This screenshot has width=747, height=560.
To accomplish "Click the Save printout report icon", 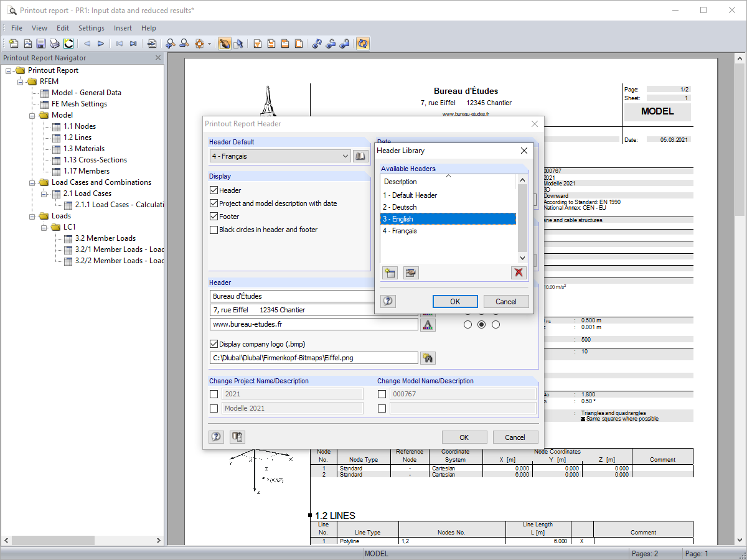I will pyautogui.click(x=40, y=43).
